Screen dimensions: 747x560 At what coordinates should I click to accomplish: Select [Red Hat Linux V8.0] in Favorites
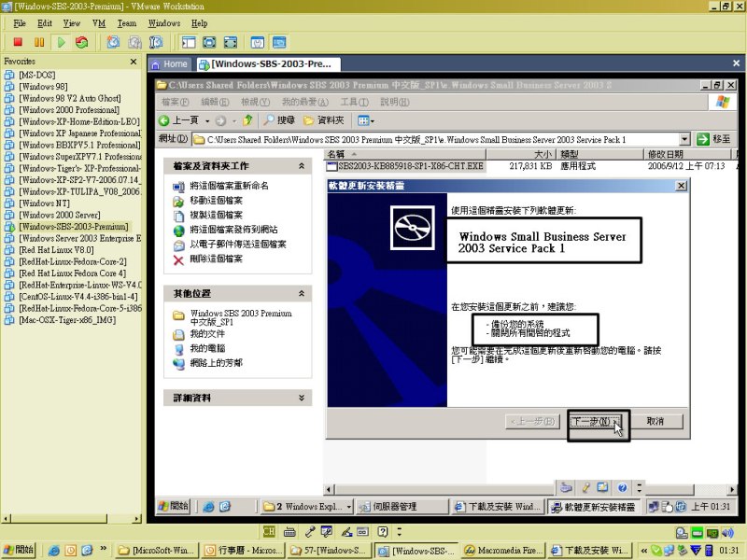click(56, 250)
